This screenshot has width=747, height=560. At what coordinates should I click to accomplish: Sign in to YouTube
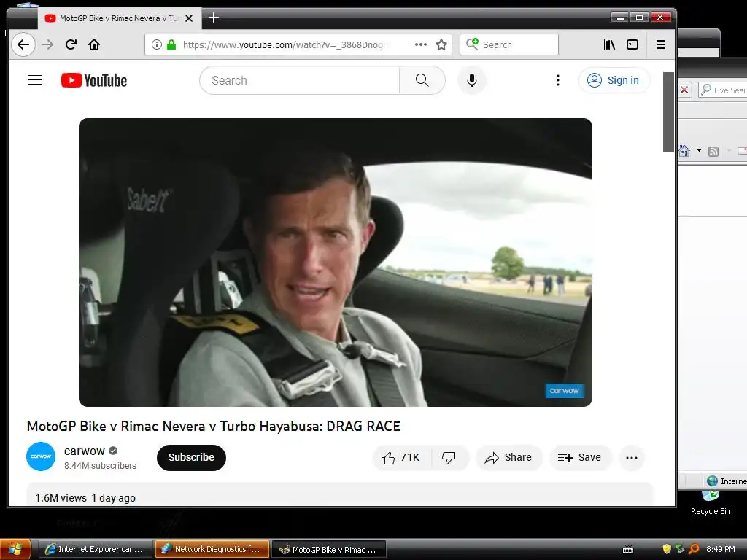pyautogui.click(x=614, y=80)
